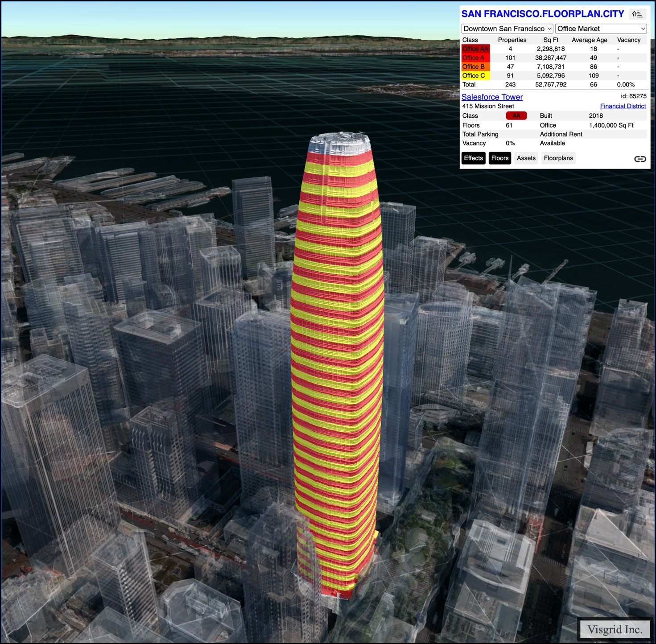The width and height of the screenshot is (656, 644).
Task: Toggle the Effects button off
Action: click(x=473, y=158)
